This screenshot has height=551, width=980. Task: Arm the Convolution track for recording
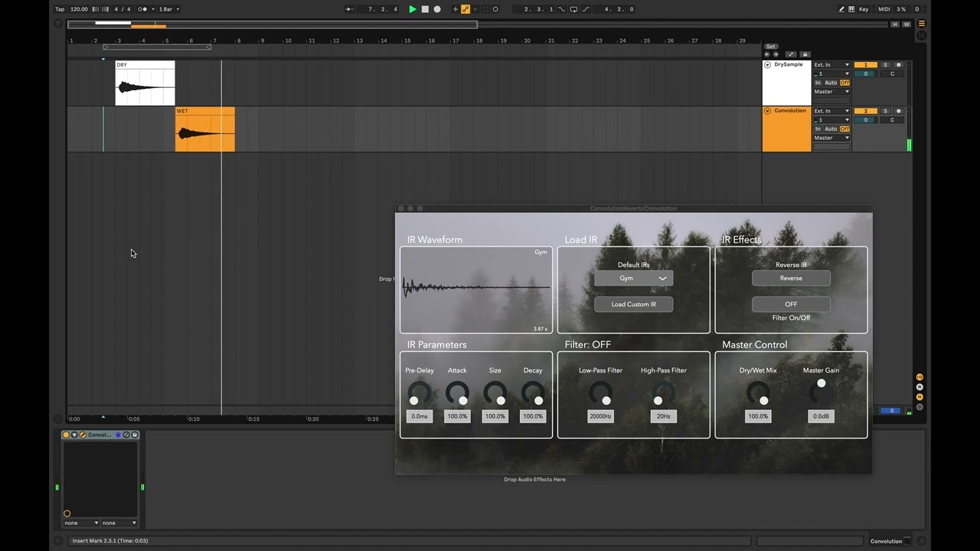coord(899,111)
